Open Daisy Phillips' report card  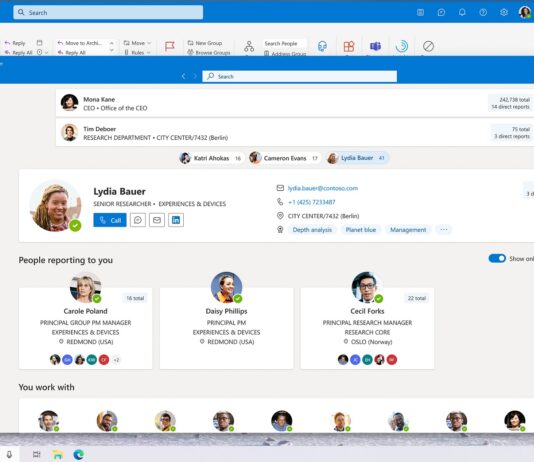(x=226, y=328)
